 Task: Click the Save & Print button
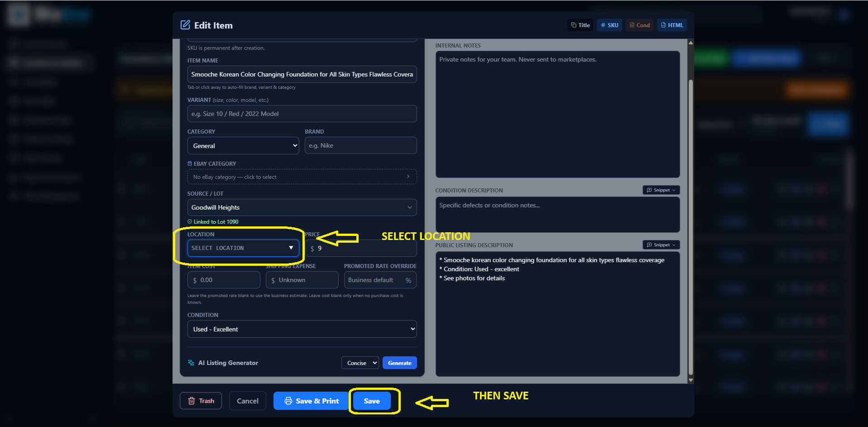(311, 401)
